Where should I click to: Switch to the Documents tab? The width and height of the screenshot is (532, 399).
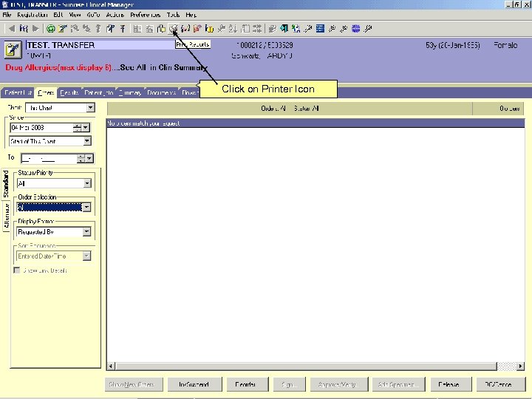pyautogui.click(x=162, y=92)
